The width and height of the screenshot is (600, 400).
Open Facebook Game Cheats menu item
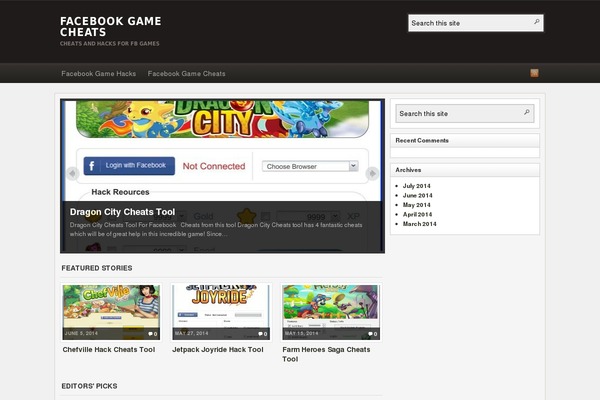186,73
